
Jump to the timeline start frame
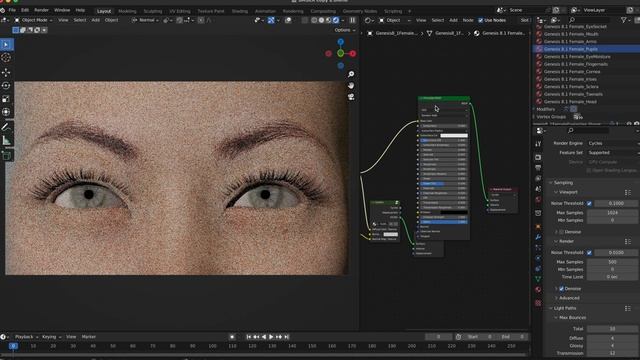[x=249, y=337]
